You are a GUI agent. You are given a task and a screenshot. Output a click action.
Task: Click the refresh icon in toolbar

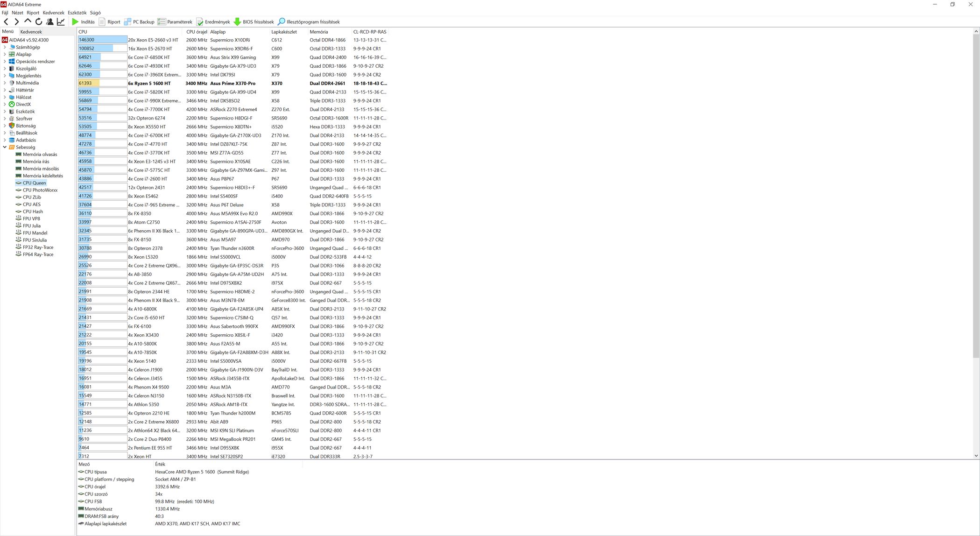[39, 22]
